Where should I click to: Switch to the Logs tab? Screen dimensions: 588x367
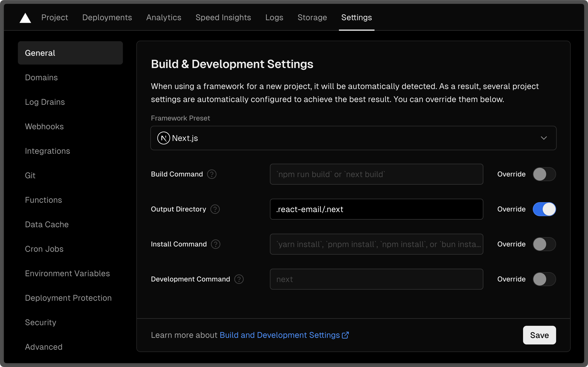(274, 18)
